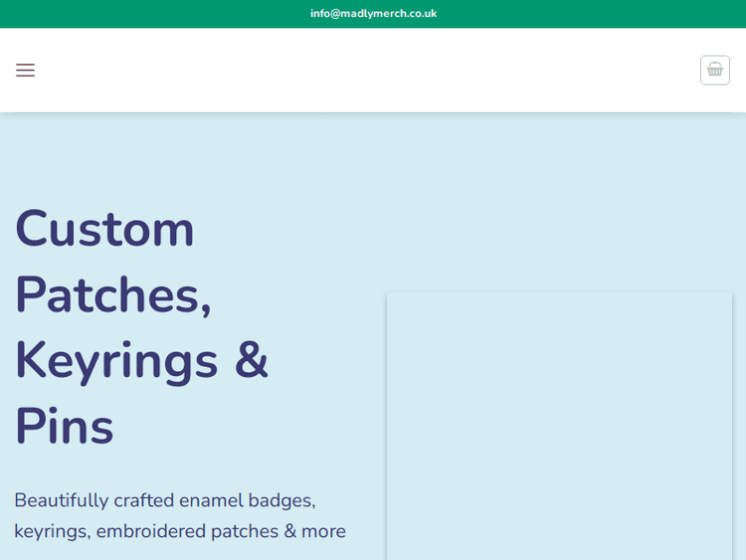
Task: Click "Patches," in the main heading
Action: pos(113,294)
